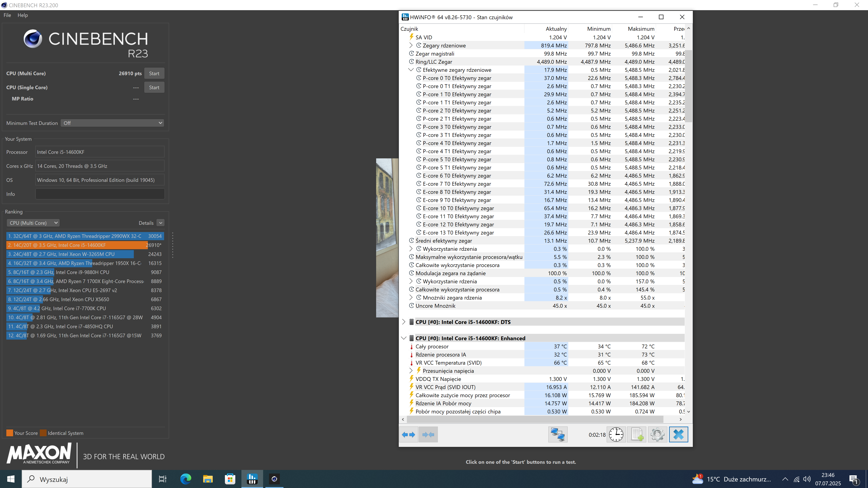
Task: Click the HWiNFO expand-columns arrows button
Action: point(408,434)
